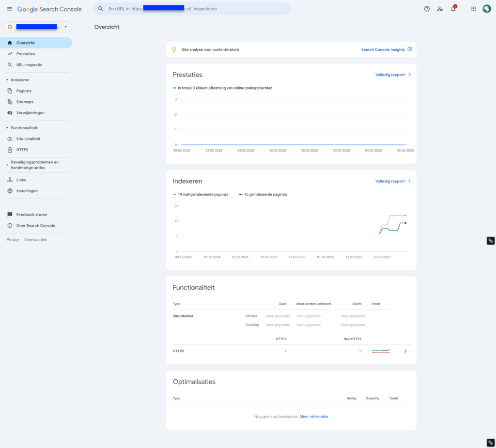Click the Instellingen gear icon
The image size is (496, 448).
point(10,191)
